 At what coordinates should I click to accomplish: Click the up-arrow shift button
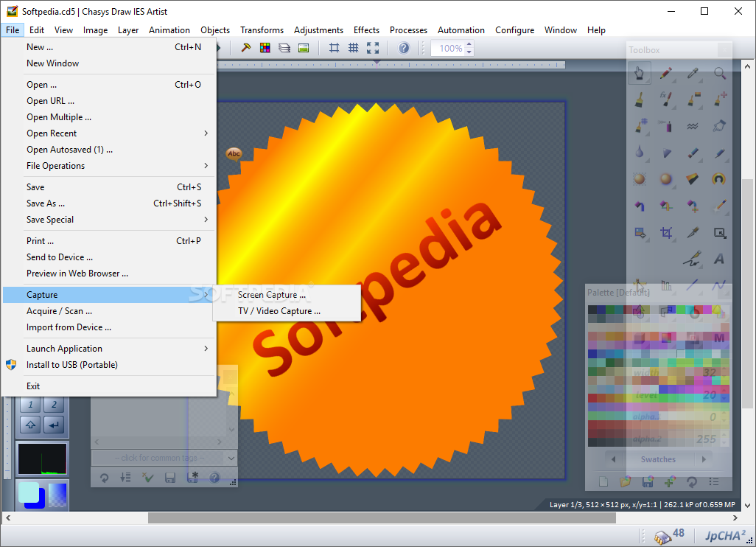(30, 425)
